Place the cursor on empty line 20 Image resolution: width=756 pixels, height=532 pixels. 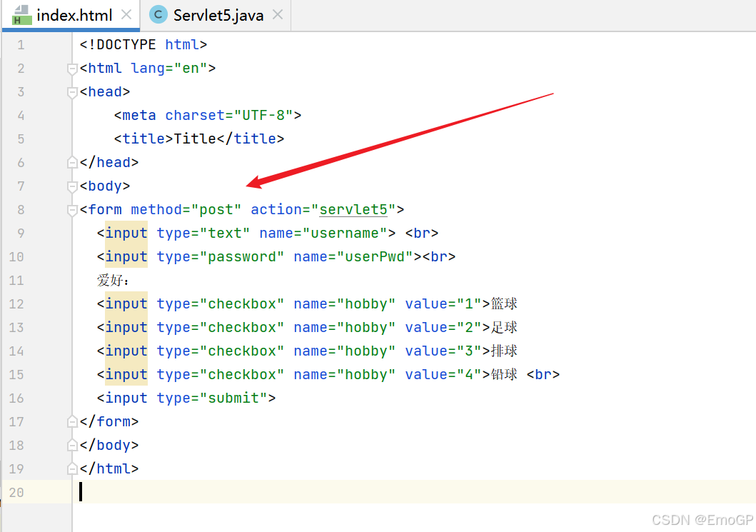415,492
